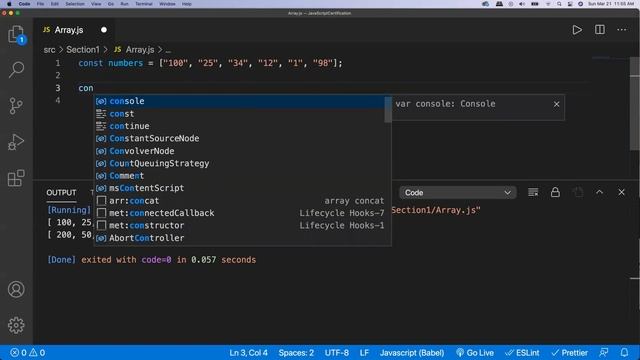Image resolution: width=640 pixels, height=360 pixels.
Task: Close the bottom panel
Action: pos(621,192)
